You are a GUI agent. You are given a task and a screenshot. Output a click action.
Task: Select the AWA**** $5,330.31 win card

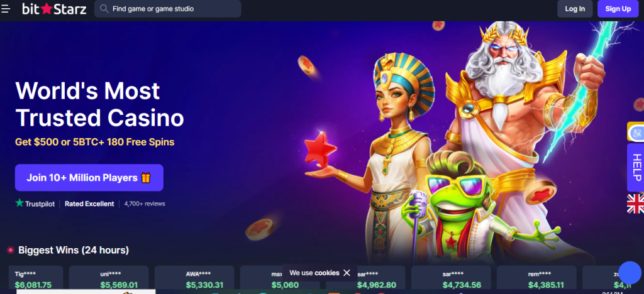194,278
